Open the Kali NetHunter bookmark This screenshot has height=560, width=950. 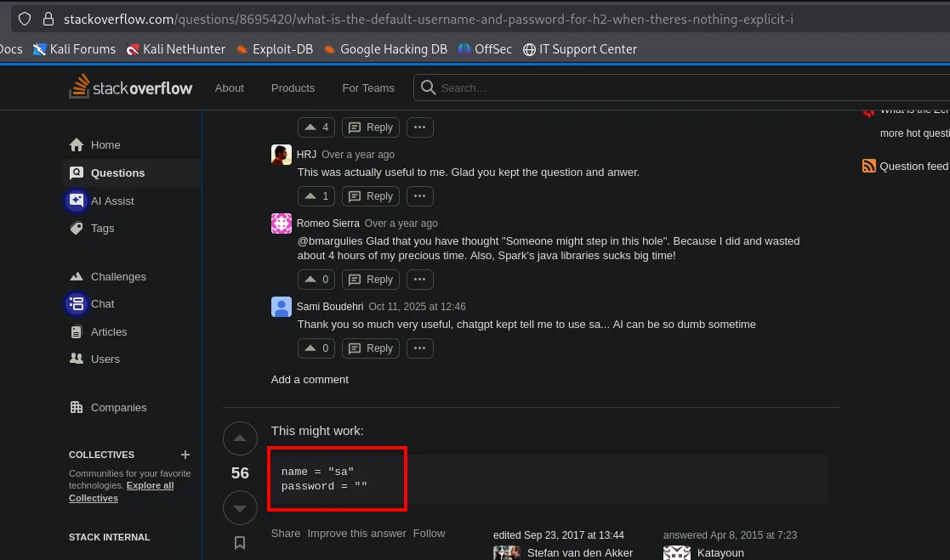(x=176, y=49)
